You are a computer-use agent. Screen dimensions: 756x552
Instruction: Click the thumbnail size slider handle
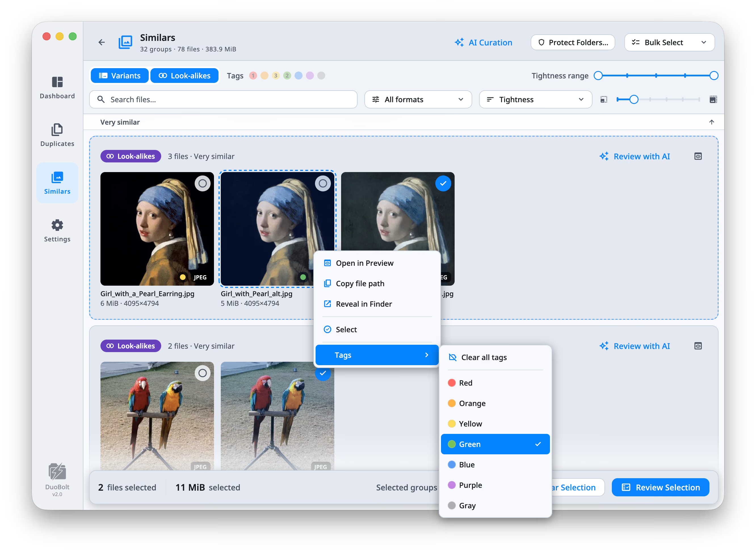[633, 100]
